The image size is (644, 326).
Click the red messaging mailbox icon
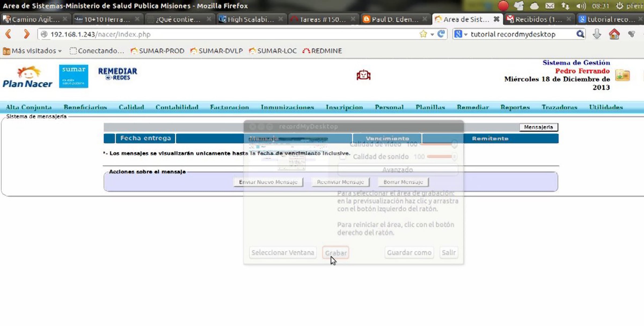[x=363, y=75]
